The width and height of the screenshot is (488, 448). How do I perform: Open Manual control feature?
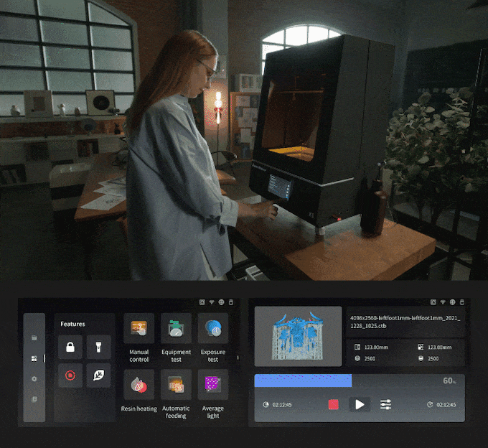click(139, 328)
